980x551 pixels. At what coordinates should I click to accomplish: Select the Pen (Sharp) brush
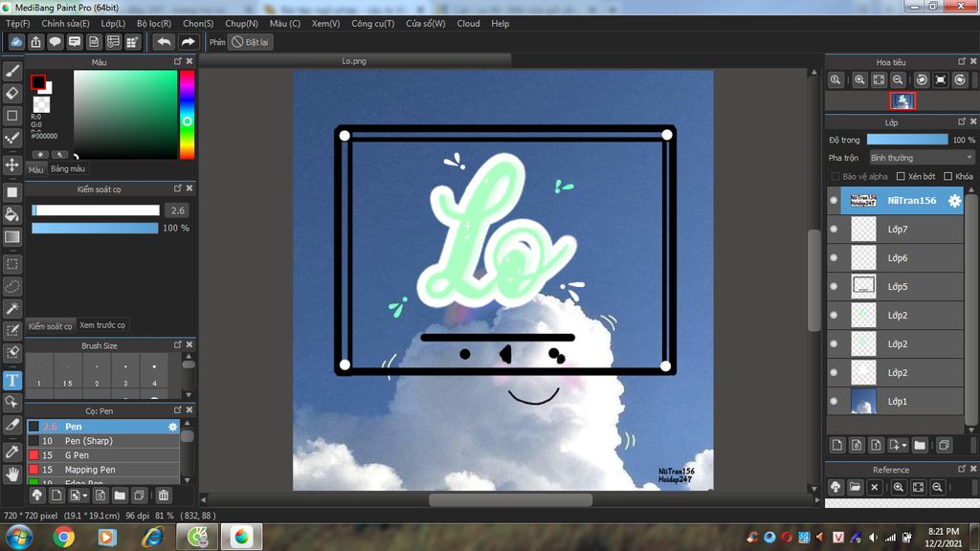[103, 441]
